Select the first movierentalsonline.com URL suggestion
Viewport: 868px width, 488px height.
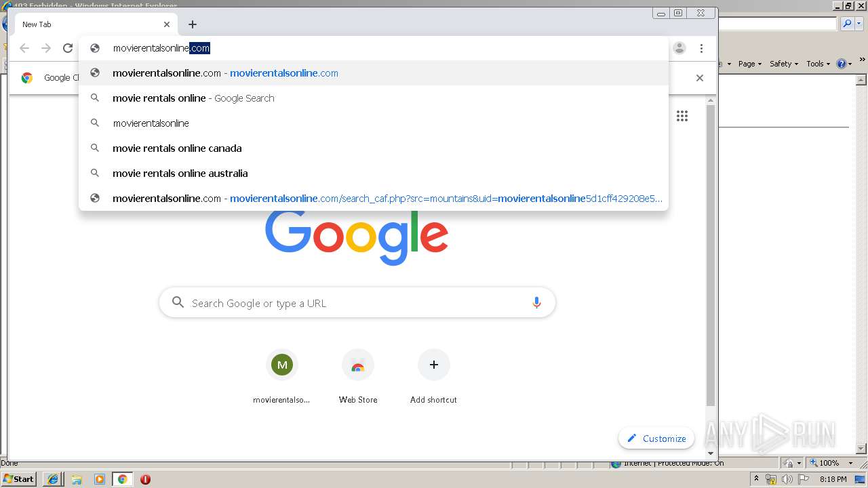click(374, 73)
